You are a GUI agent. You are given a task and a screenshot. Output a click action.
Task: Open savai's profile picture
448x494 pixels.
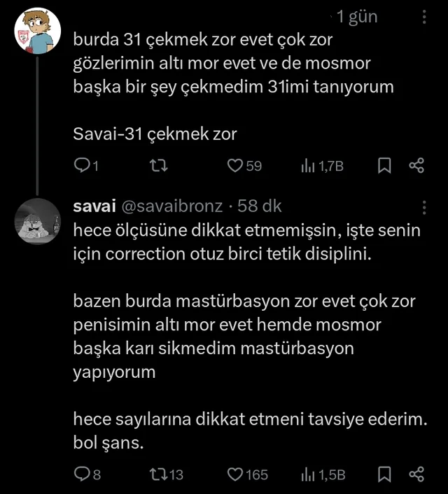tap(34, 220)
